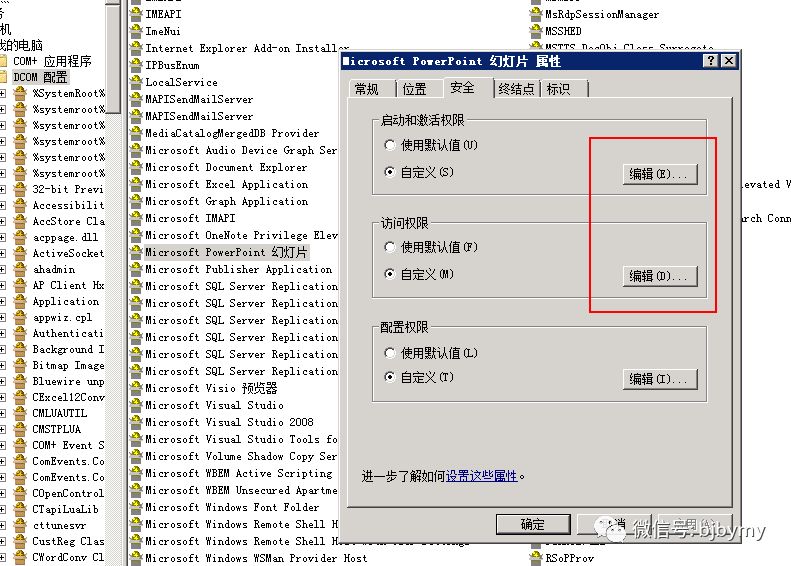Image resolution: width=791 pixels, height=566 pixels.
Task: Select Microsoft OneNote Privilege Elev item
Action: pos(241,235)
